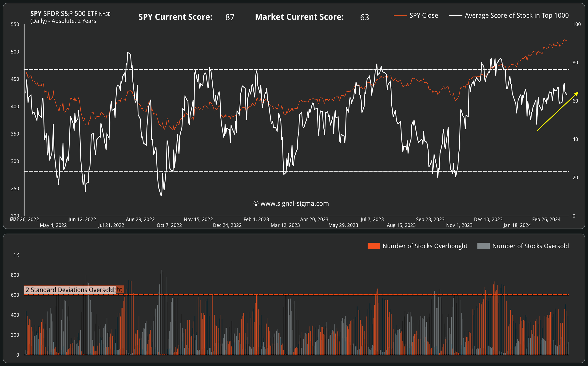Click the Market Current Score value 63

365,17
